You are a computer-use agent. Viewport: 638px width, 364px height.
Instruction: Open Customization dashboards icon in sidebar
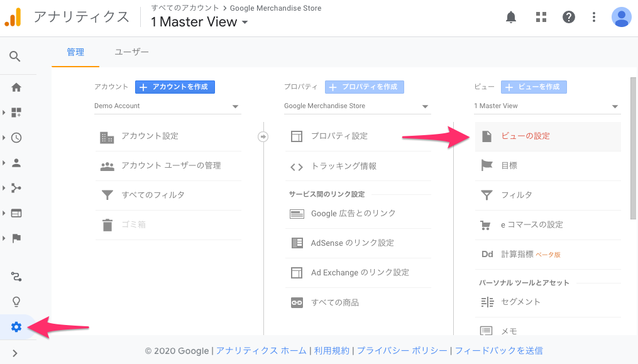16,113
